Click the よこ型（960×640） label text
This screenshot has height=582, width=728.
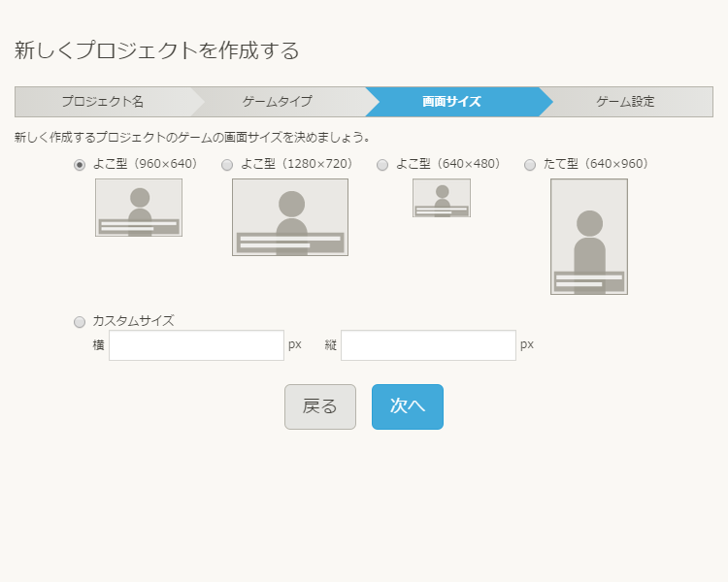146,164
